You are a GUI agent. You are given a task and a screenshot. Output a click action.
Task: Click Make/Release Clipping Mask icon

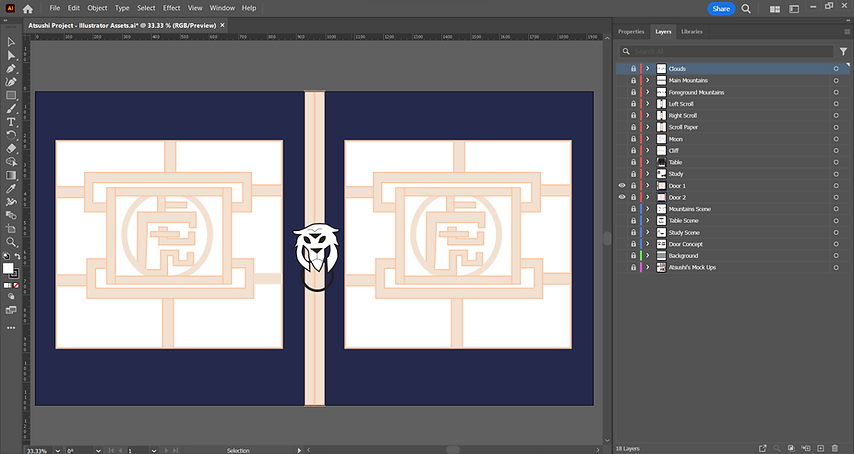point(791,449)
